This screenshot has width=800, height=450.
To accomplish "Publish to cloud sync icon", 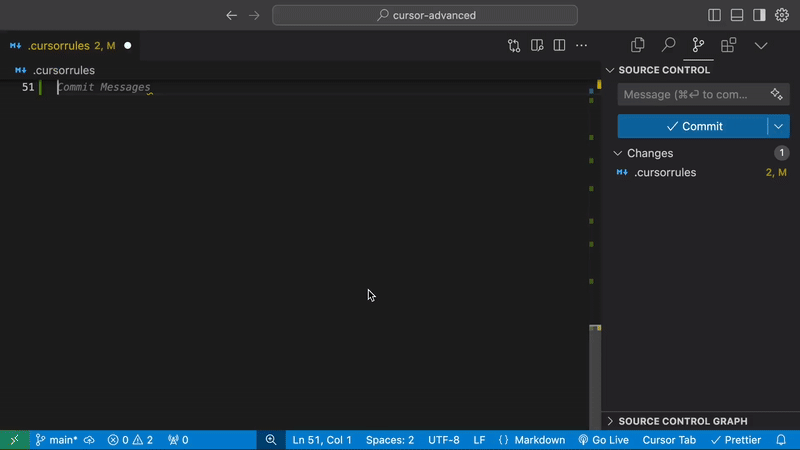I will [x=89, y=440].
